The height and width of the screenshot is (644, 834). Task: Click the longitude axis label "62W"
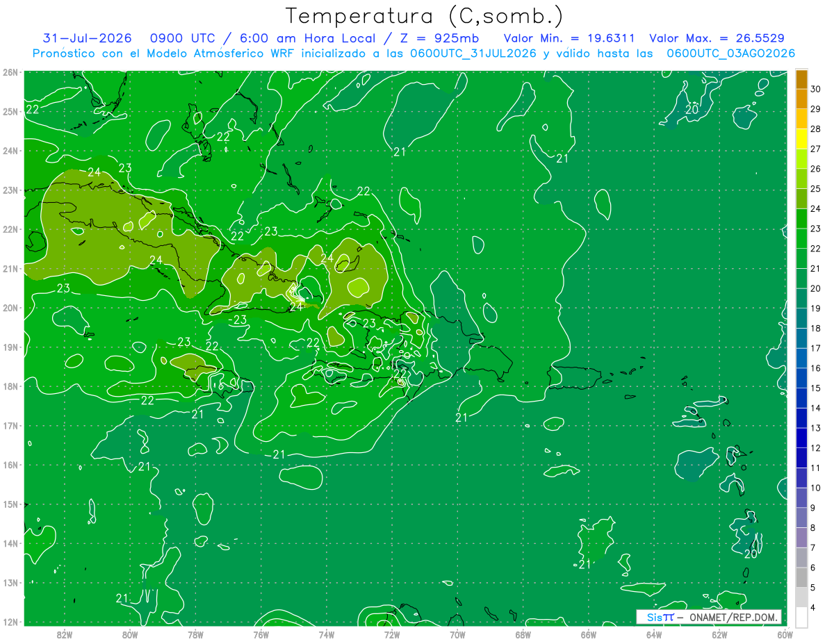coord(719,634)
